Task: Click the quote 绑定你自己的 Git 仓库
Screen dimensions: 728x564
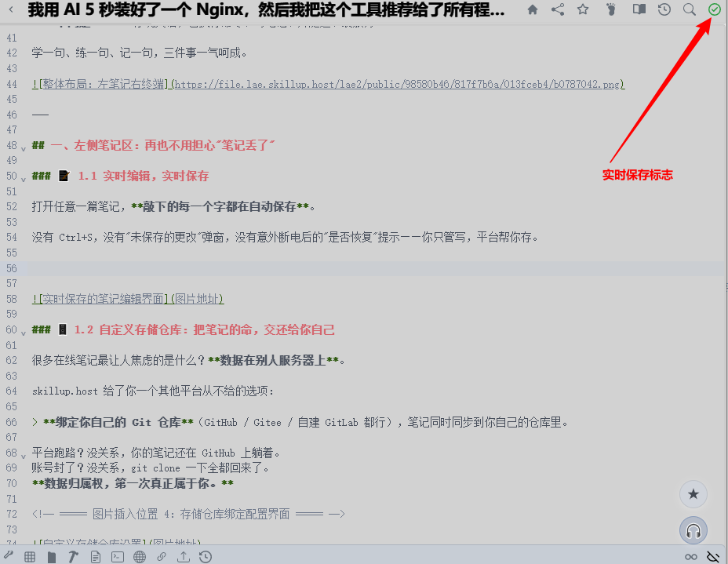Action: [300, 422]
